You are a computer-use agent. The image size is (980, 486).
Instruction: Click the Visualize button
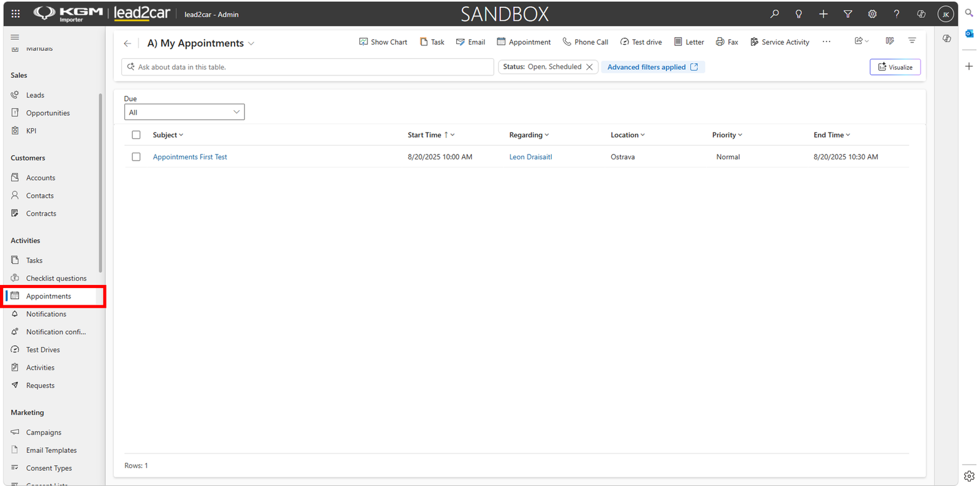[x=895, y=67]
